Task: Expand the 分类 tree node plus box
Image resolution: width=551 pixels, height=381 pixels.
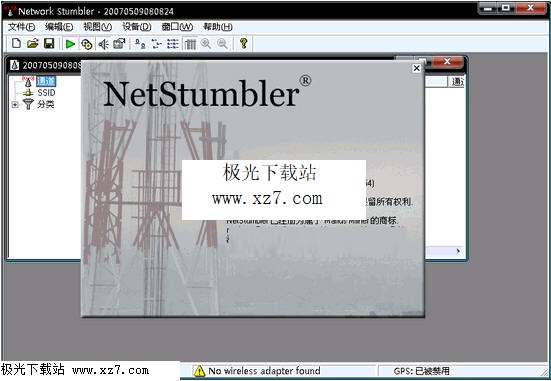Action: click(x=15, y=104)
